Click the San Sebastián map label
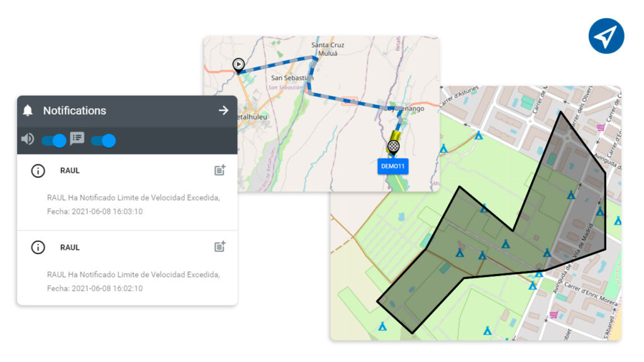Screen dimensions: 644x362 pyautogui.click(x=292, y=78)
